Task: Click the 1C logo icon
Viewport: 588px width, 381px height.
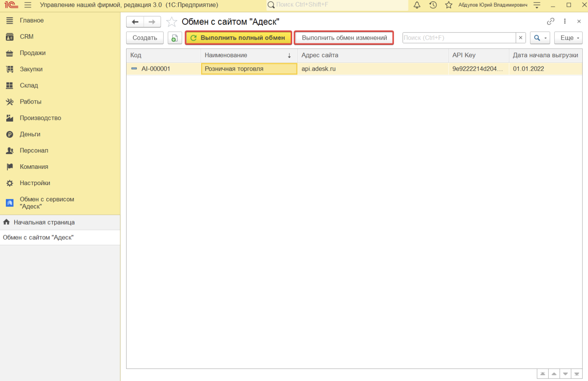Action: (x=11, y=5)
